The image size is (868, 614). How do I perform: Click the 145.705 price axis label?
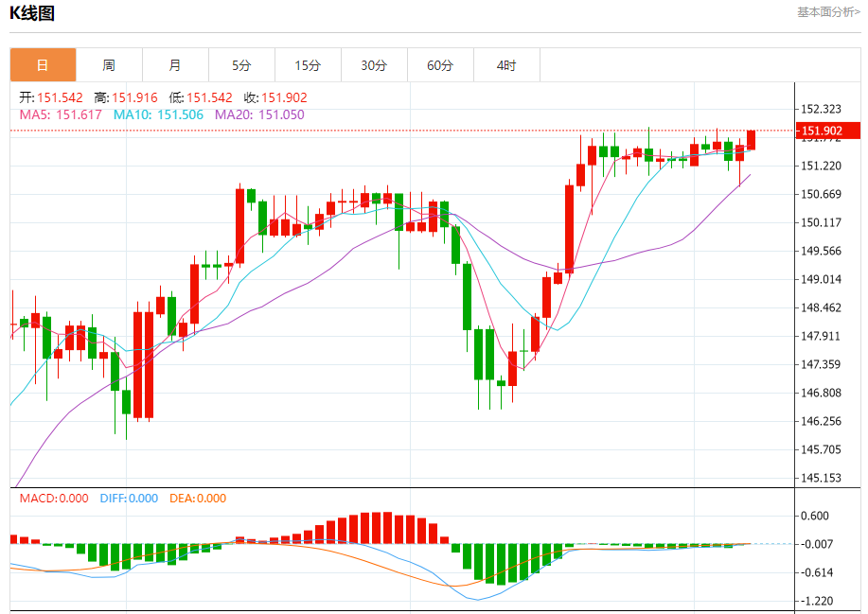pyautogui.click(x=821, y=449)
